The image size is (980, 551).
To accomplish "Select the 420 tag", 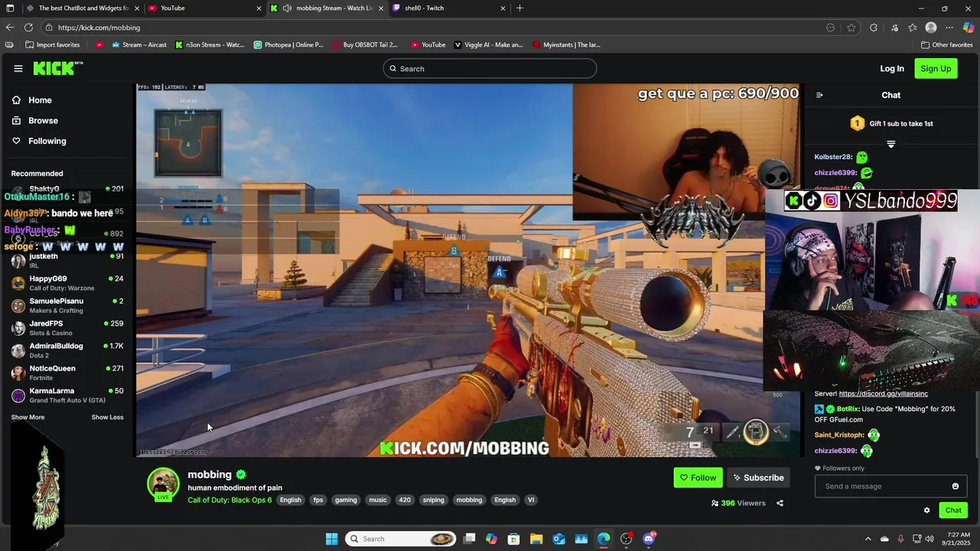I will tap(405, 500).
